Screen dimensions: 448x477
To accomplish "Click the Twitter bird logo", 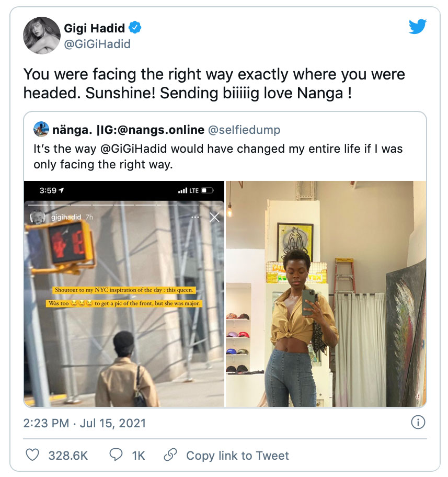I will click(417, 26).
